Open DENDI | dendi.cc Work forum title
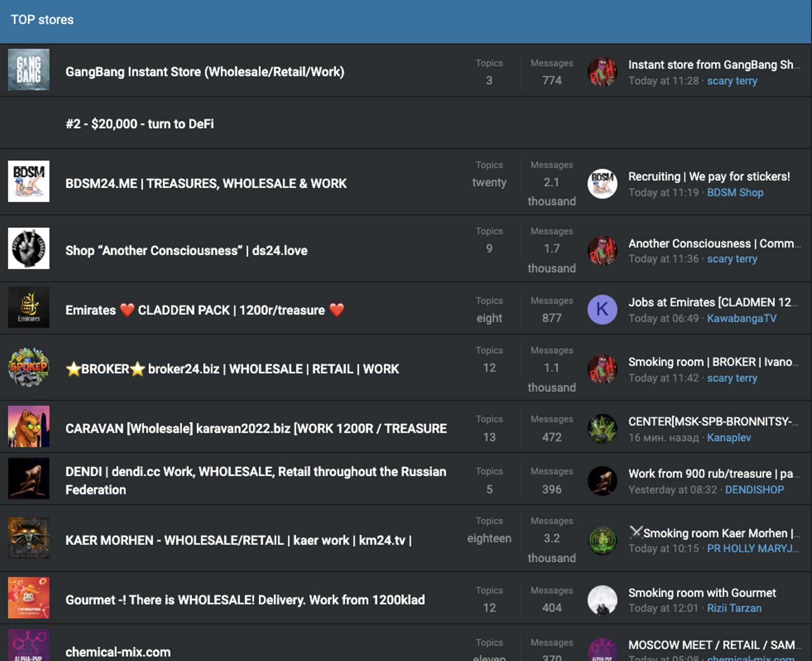 click(x=256, y=481)
